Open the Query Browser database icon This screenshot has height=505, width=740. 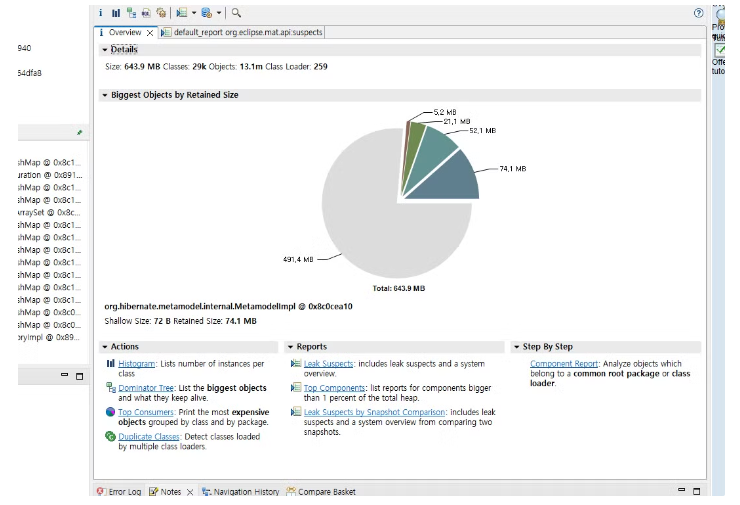click(207, 13)
